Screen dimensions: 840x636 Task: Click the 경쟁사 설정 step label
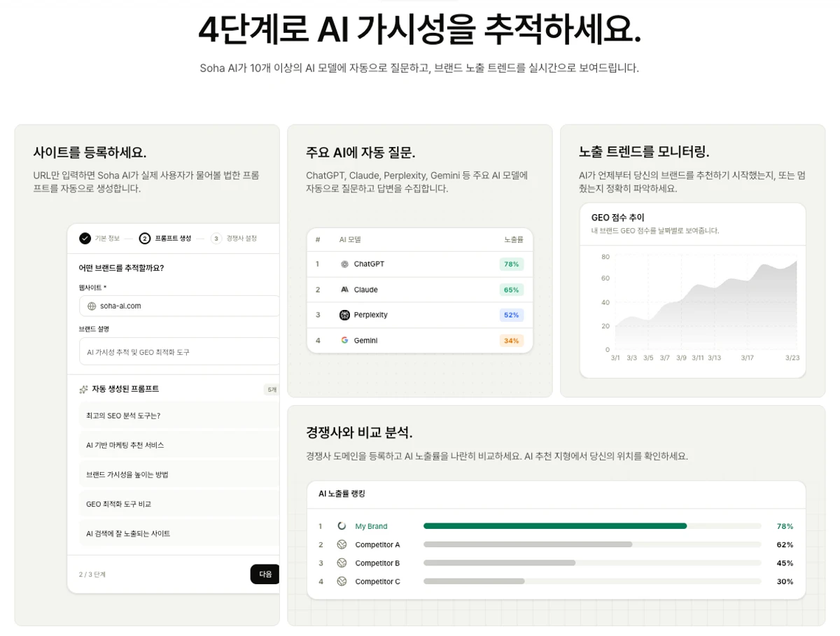point(241,239)
